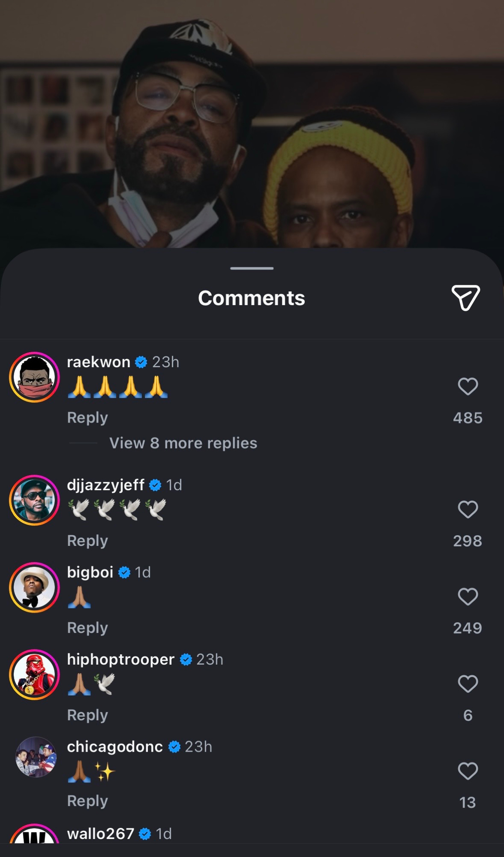
Task: Tap the share/send paper plane icon
Action: (x=465, y=297)
